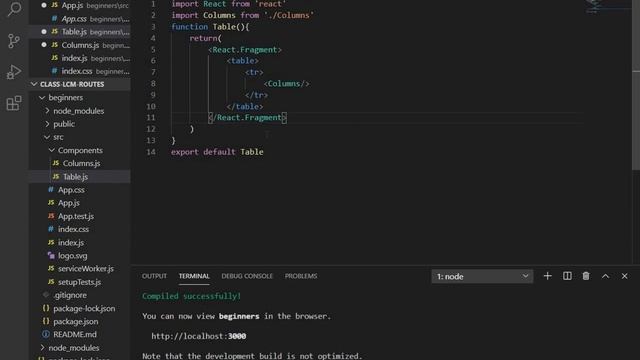Viewport: 640px width, 360px height.
Task: Open index.css in the src tree
Action: click(80, 229)
